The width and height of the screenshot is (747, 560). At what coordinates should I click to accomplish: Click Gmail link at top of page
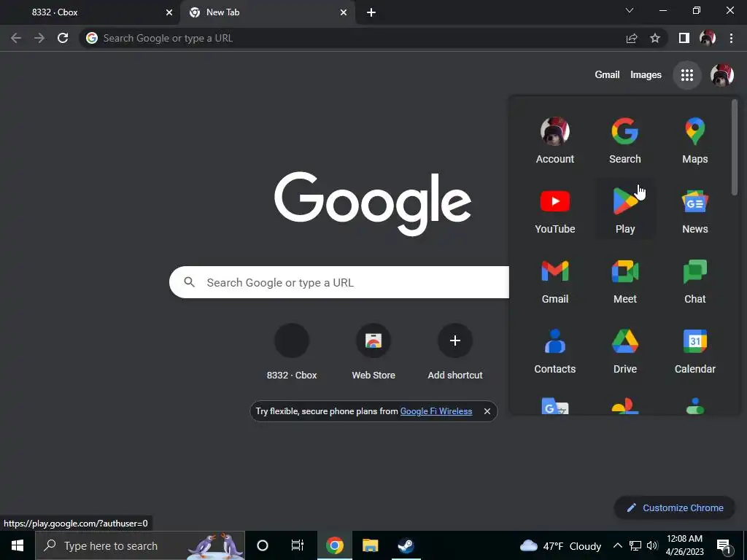[x=607, y=75]
